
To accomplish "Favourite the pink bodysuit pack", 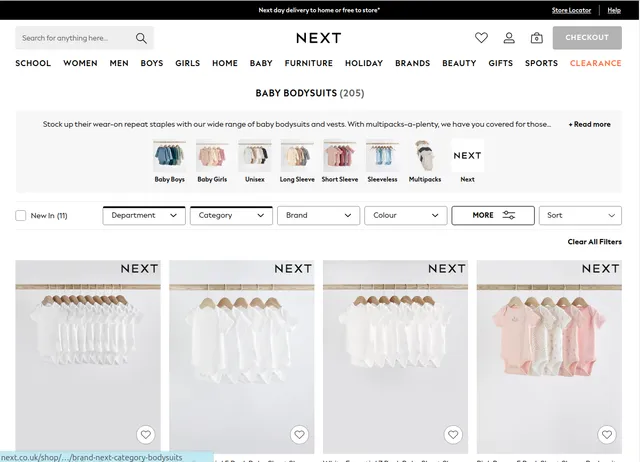I will click(607, 435).
